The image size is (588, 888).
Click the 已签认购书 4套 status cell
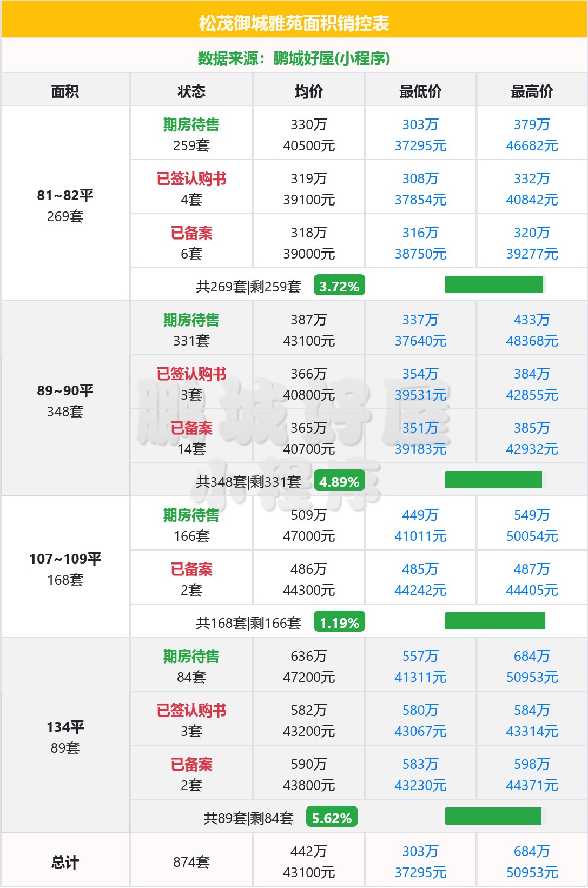tap(191, 188)
